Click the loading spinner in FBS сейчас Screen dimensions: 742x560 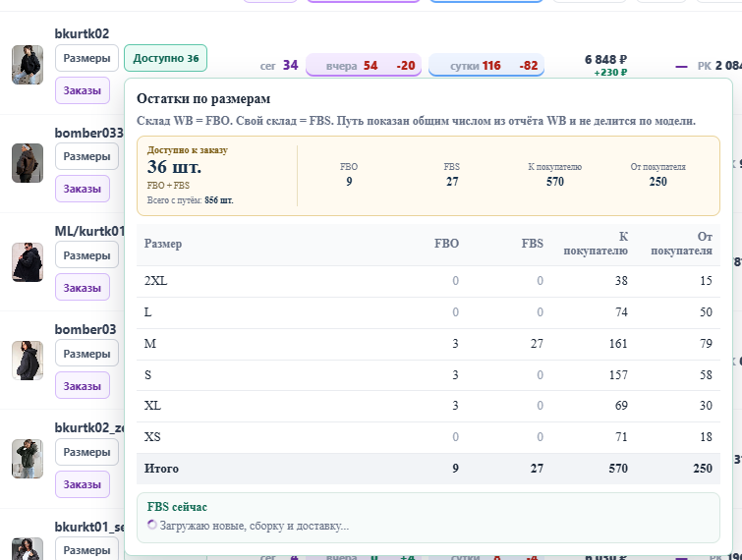[152, 525]
